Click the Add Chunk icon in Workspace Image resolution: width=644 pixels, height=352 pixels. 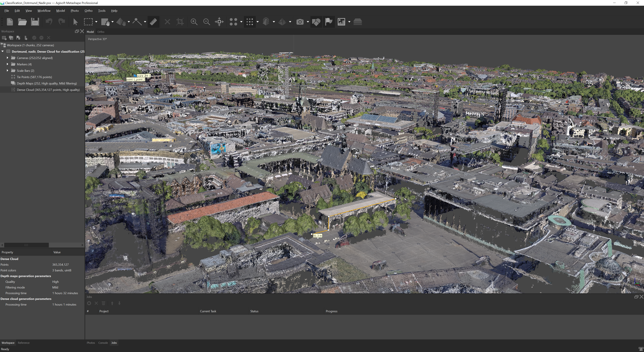[x=4, y=38]
